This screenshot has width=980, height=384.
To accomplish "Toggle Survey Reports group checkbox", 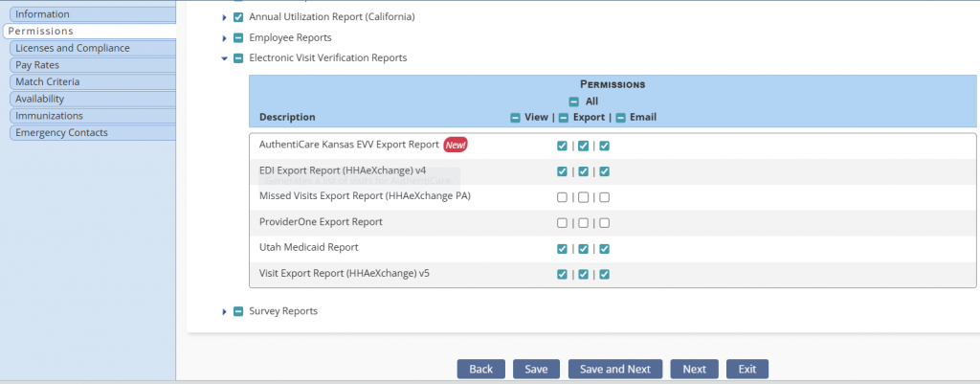I will click(239, 311).
